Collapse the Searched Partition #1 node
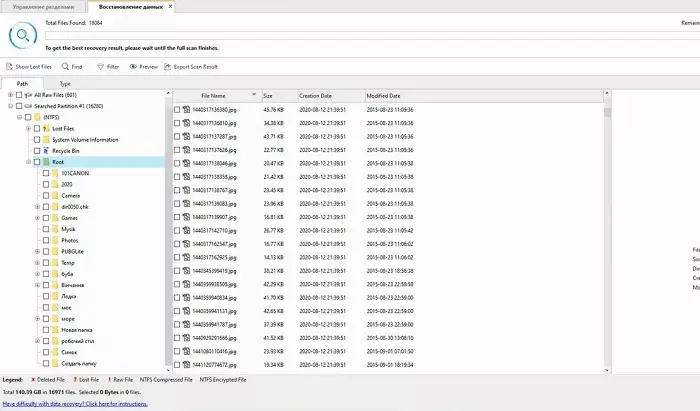Screen dimensions: 700x411 click(10, 106)
